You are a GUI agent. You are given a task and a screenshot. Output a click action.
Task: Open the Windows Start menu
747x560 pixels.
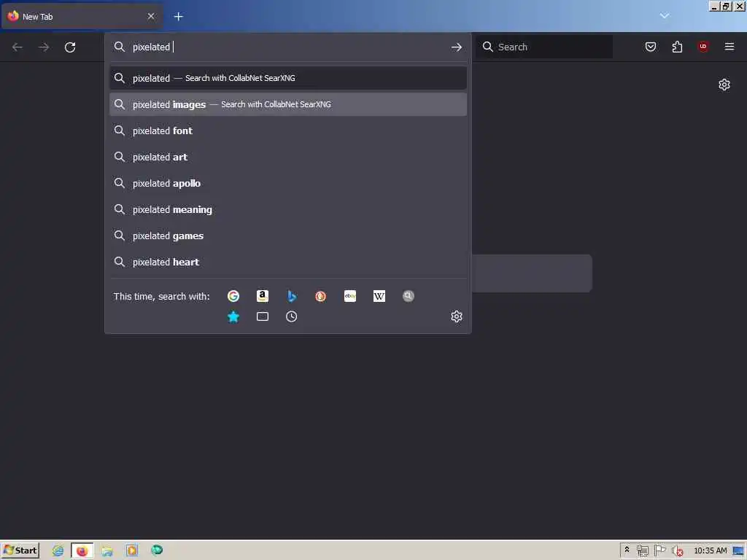(x=20, y=551)
